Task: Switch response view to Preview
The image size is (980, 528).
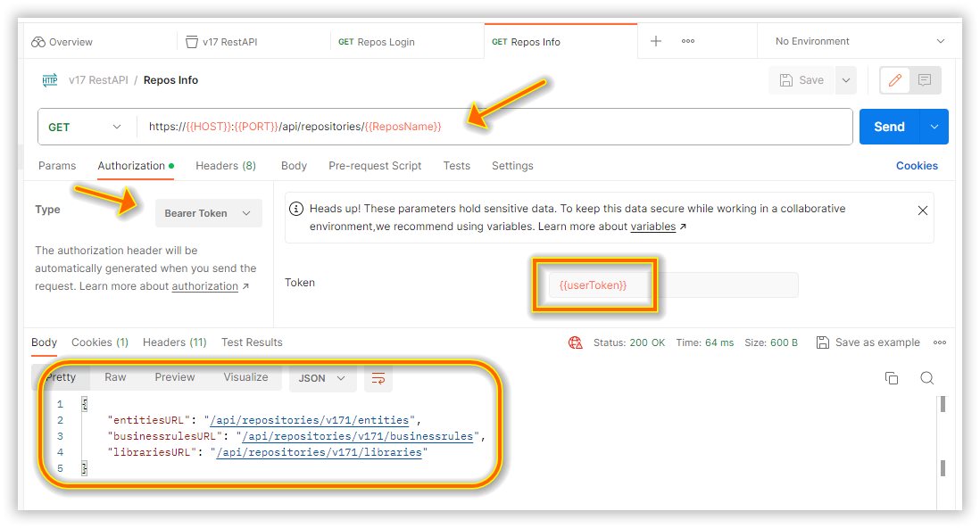Action: tap(174, 377)
